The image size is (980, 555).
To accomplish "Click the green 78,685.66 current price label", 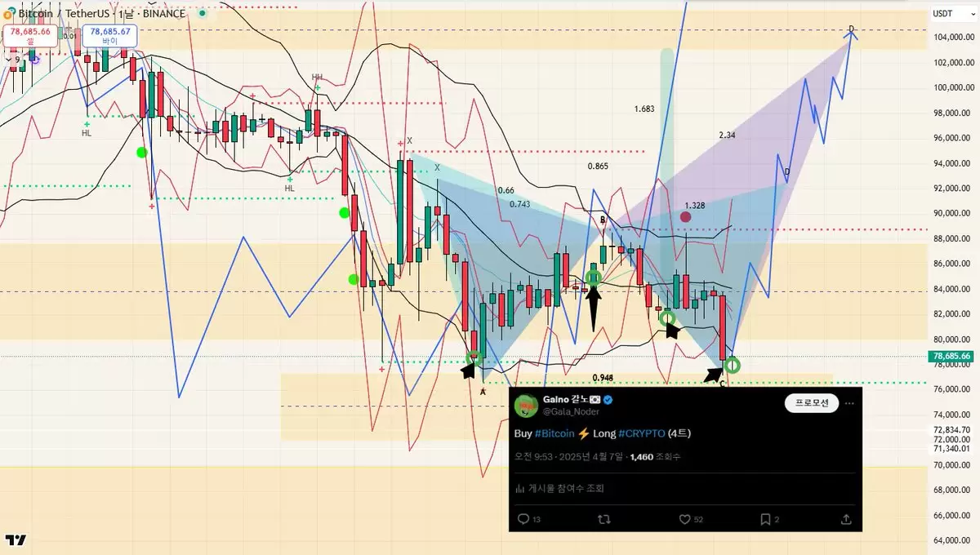I will click(x=950, y=357).
